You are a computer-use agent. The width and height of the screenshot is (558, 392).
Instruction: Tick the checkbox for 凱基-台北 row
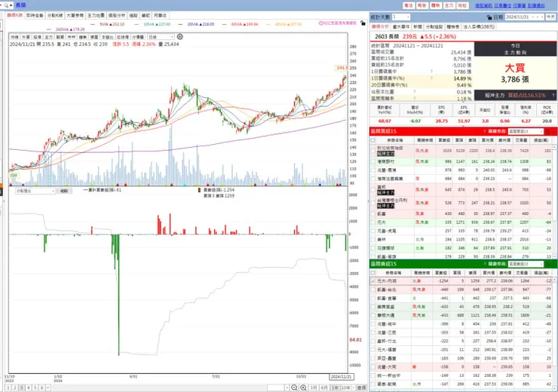tap(373, 289)
